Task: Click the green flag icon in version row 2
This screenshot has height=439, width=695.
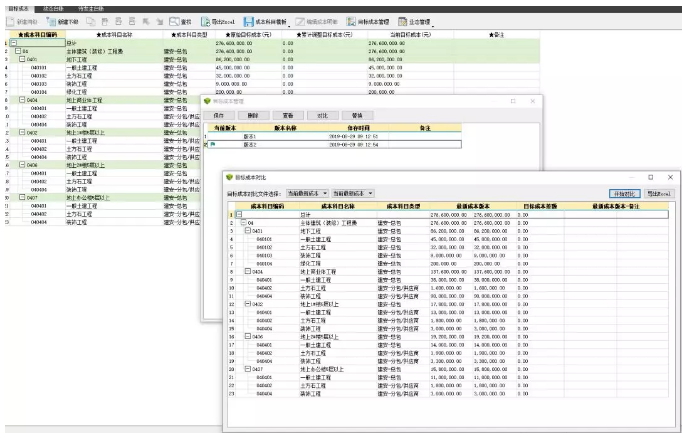Action: [x=212, y=144]
